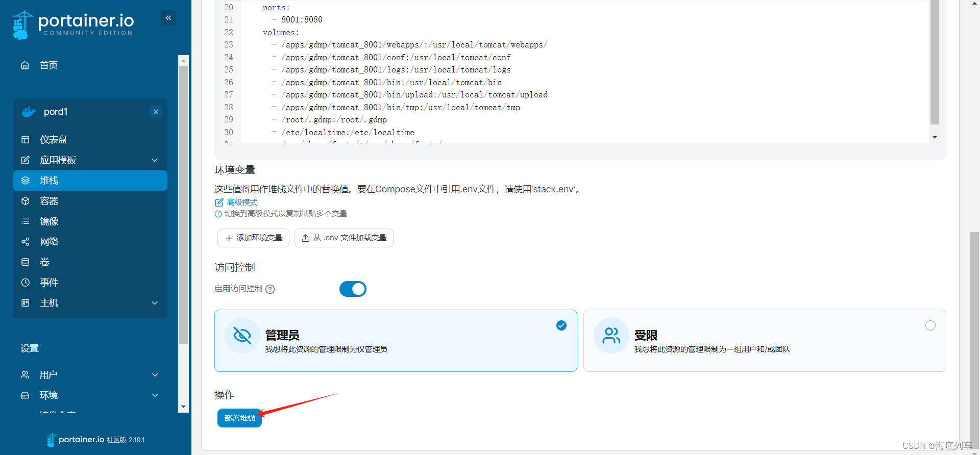Image resolution: width=980 pixels, height=455 pixels.
Task: Select the 管理员 access option checkmark
Action: [561, 325]
